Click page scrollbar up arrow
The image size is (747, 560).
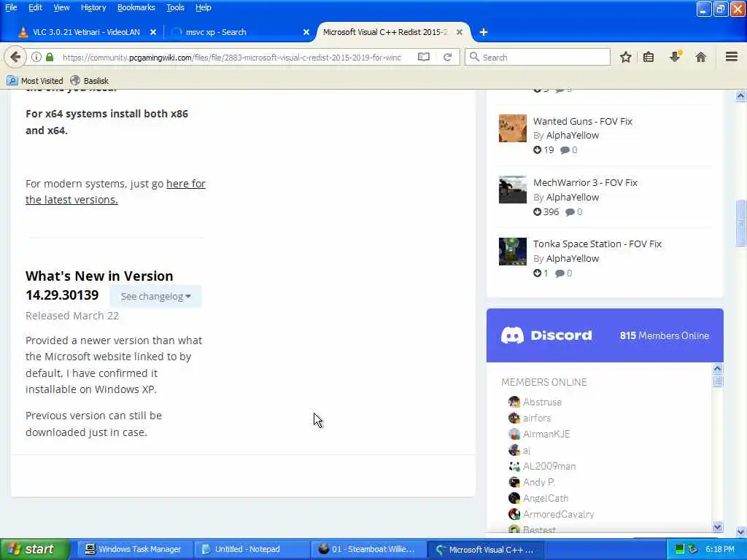[x=740, y=96]
